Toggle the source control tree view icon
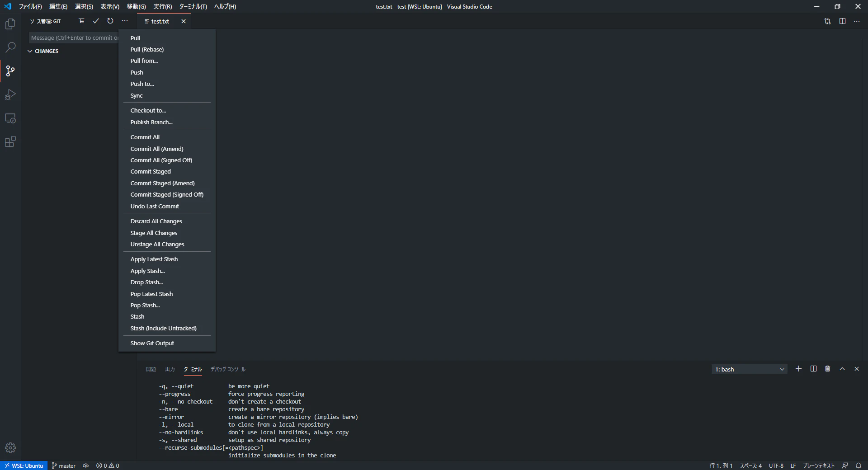The height and width of the screenshot is (470, 868). coord(81,21)
